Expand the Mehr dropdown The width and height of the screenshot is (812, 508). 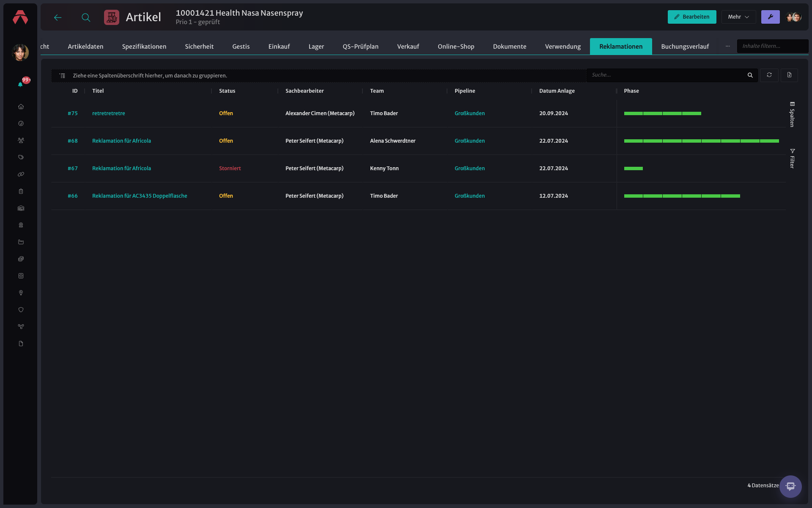click(738, 17)
